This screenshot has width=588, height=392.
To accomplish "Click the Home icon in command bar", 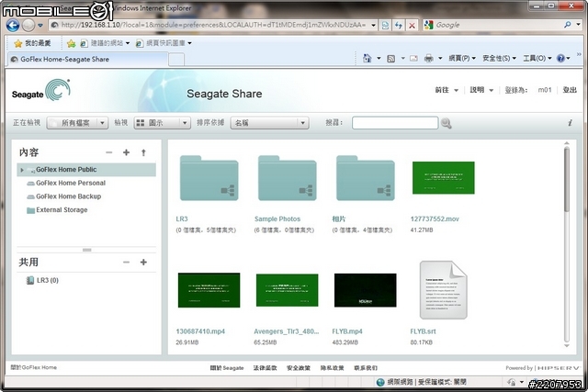I will 367,58.
